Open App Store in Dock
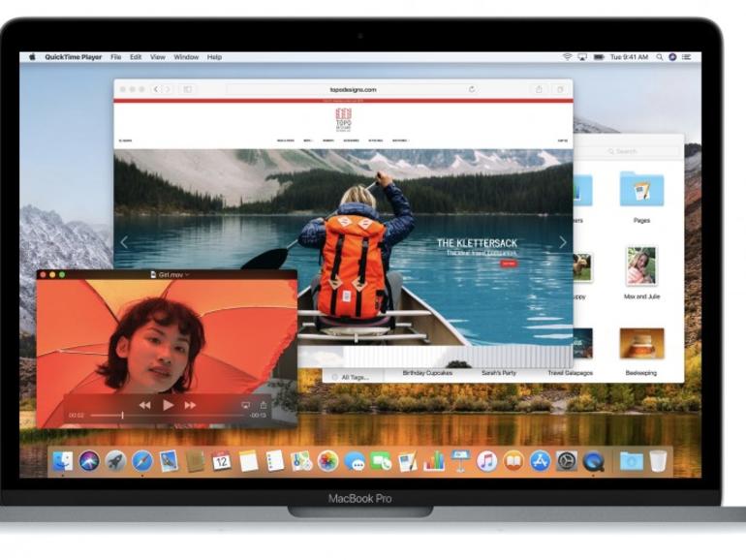The height and width of the screenshot is (560, 746). point(540,461)
